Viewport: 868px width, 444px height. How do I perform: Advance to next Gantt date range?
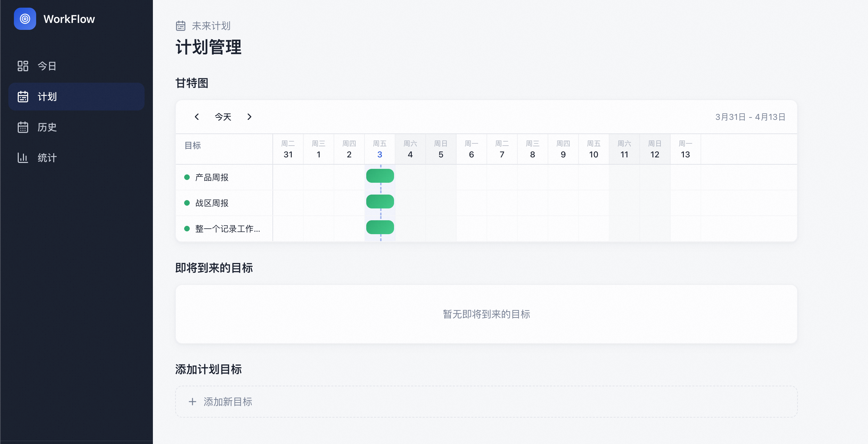249,117
